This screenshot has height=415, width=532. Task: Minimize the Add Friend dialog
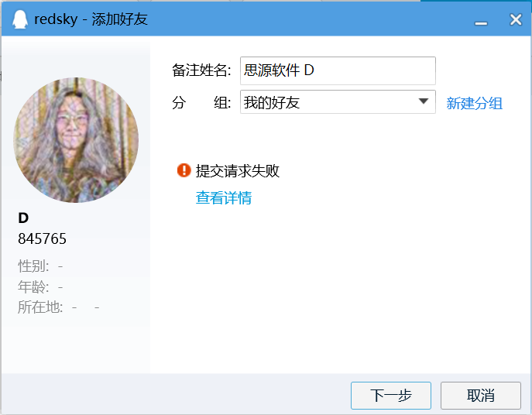(x=481, y=22)
